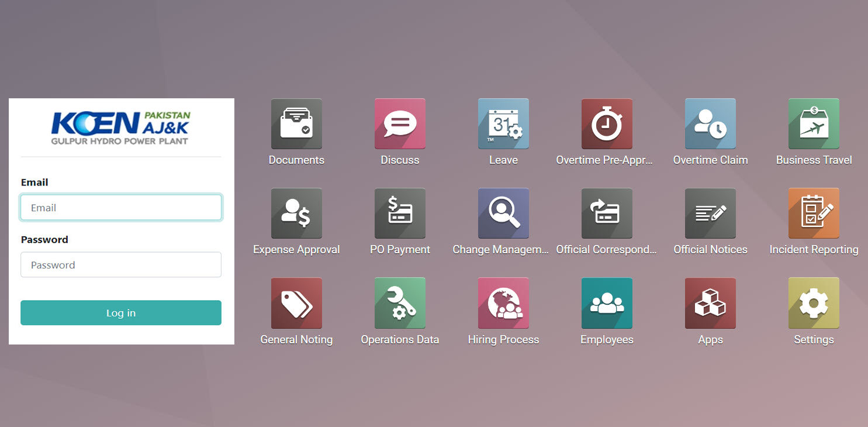Screen dimensions: 868x427
Task: Open the Hiring Process app
Action: pos(503,303)
